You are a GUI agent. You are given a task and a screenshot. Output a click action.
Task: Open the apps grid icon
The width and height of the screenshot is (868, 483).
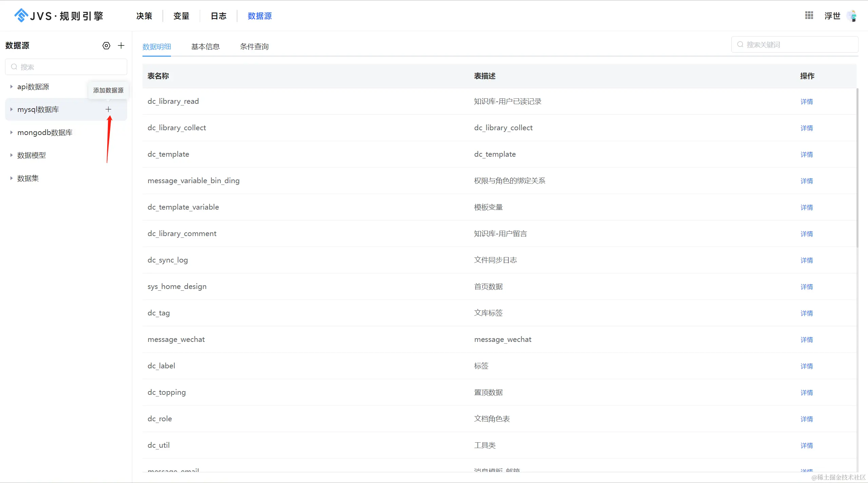[x=809, y=15]
